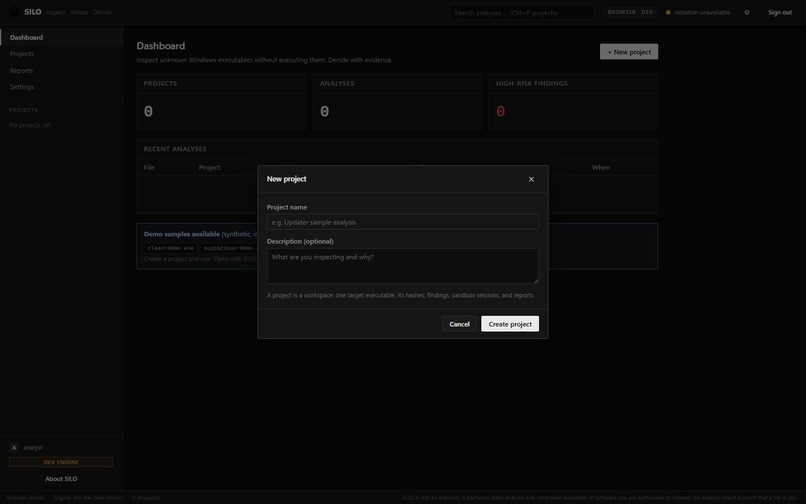The width and height of the screenshot is (806, 504).
Task: Click the analyst avatar icon
Action: pyautogui.click(x=14, y=447)
